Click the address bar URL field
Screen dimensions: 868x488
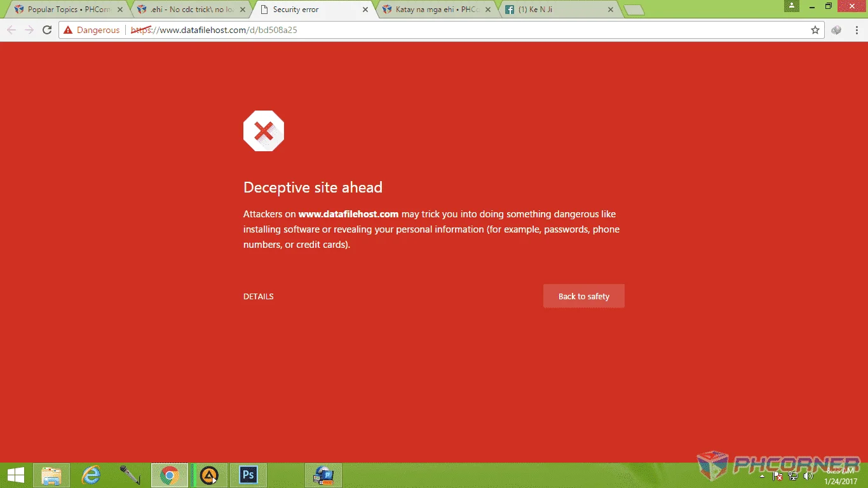pyautogui.click(x=442, y=30)
